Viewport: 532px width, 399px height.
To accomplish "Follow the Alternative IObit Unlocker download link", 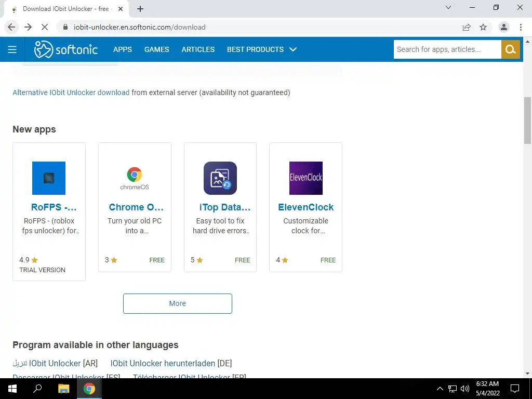I will pos(71,92).
